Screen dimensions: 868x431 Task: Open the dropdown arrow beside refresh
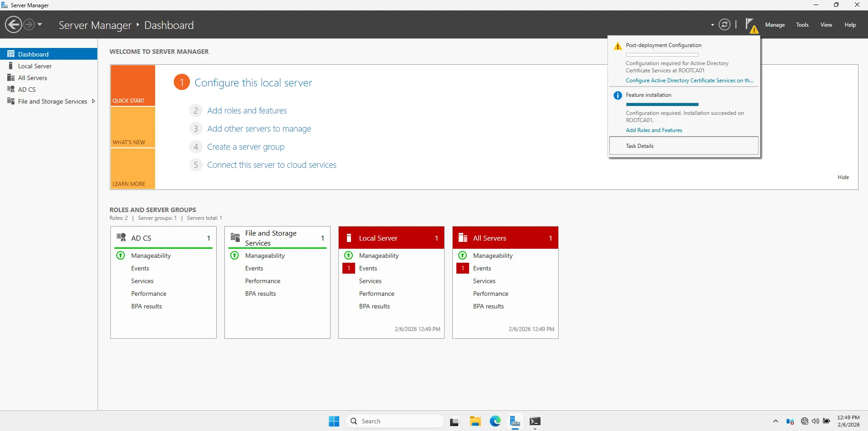coord(712,25)
